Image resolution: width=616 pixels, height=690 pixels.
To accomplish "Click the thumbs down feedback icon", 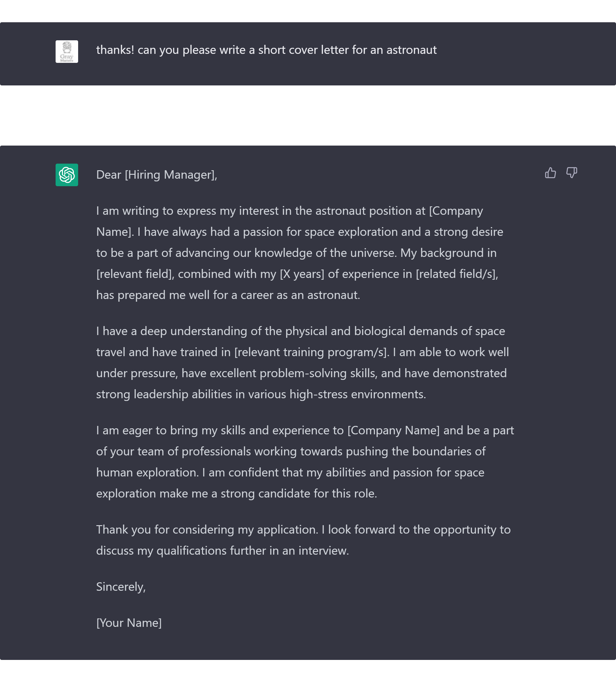I will click(x=572, y=173).
